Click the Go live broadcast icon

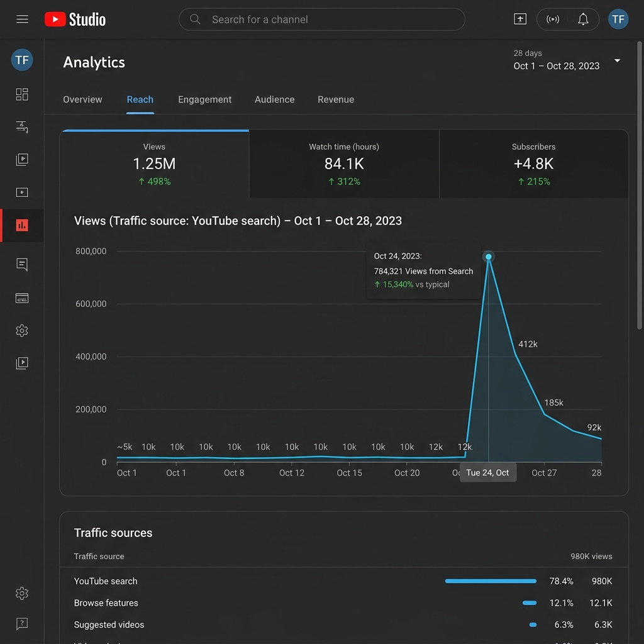[552, 19]
